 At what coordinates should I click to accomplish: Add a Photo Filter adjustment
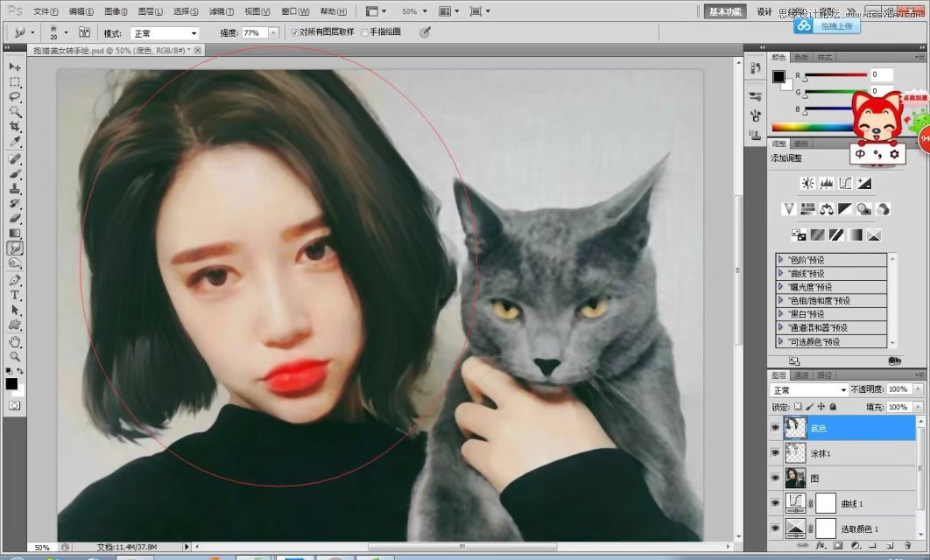pyautogui.click(x=864, y=208)
